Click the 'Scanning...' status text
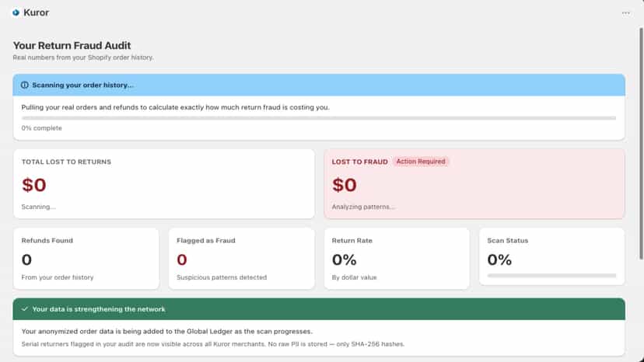The image size is (644, 362). (x=38, y=207)
